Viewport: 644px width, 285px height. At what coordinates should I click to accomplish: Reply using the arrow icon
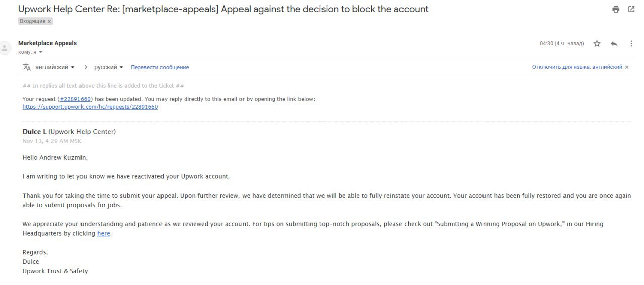click(614, 44)
